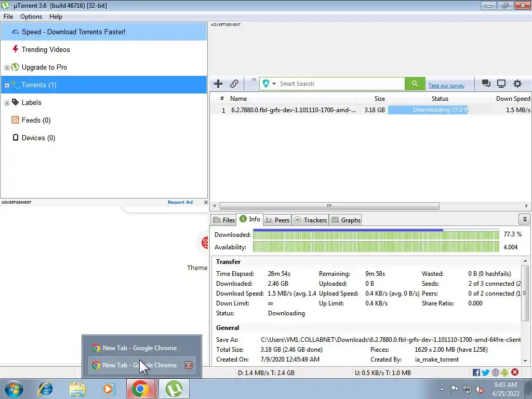
Task: Click the Android icon in status bar
Action: 504,373
